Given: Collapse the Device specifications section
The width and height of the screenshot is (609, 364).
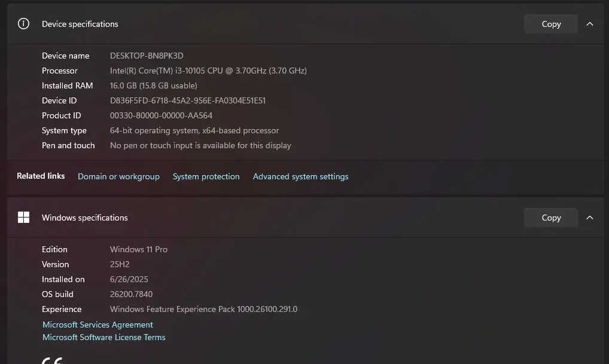Looking at the screenshot, I should pyautogui.click(x=590, y=24).
